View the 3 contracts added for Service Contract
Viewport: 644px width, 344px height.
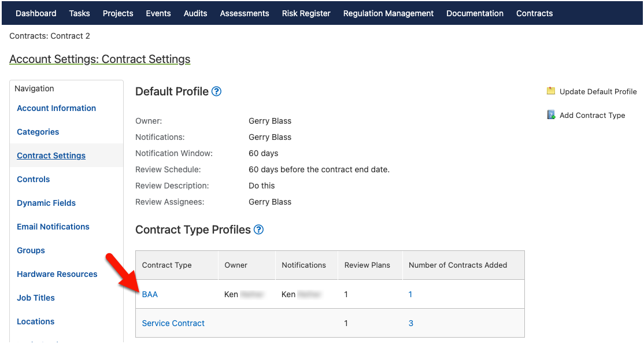pyautogui.click(x=411, y=323)
